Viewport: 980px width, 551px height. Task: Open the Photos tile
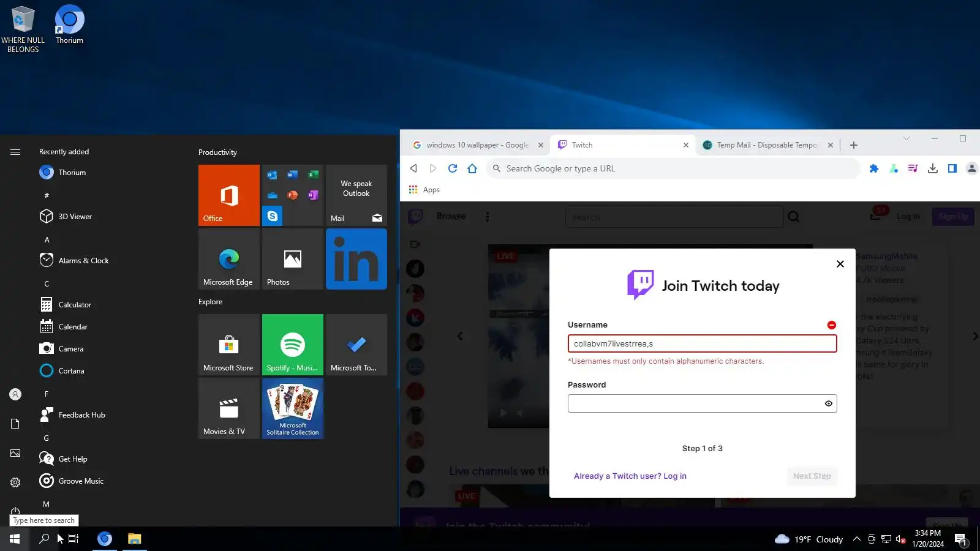293,259
